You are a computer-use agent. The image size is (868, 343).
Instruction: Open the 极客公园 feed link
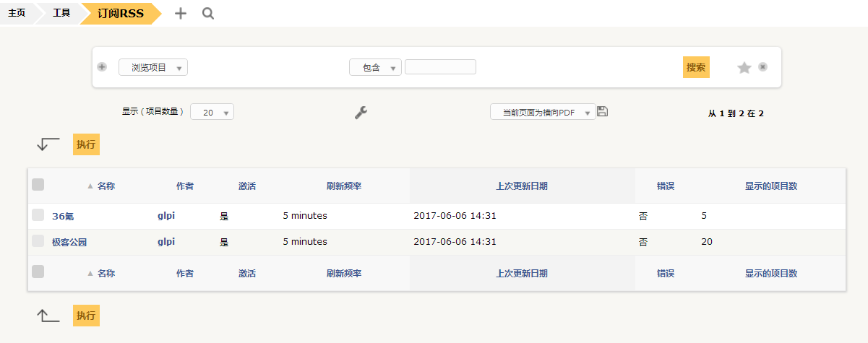click(69, 242)
